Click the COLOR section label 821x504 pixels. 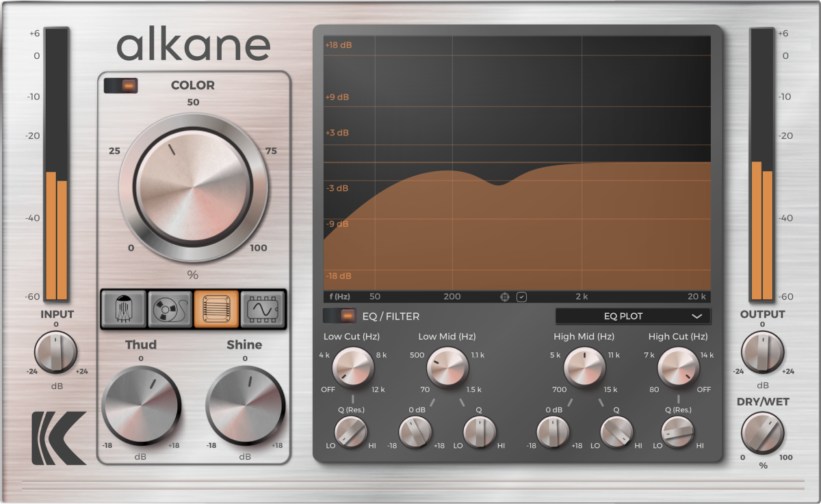(x=193, y=85)
